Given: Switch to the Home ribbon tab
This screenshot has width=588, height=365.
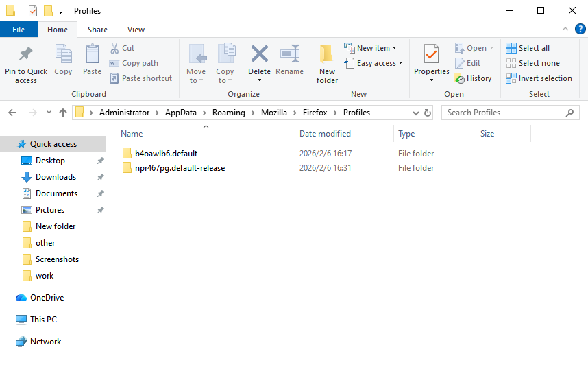Looking at the screenshot, I should coord(58,30).
